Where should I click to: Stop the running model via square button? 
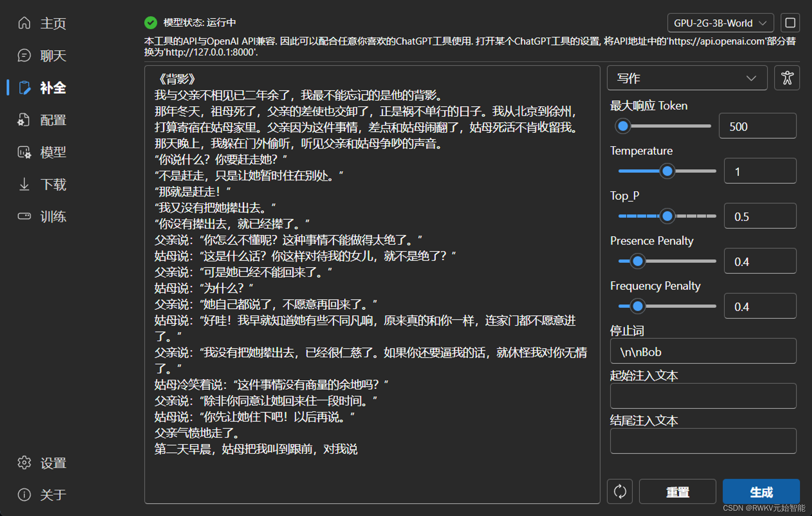(790, 23)
